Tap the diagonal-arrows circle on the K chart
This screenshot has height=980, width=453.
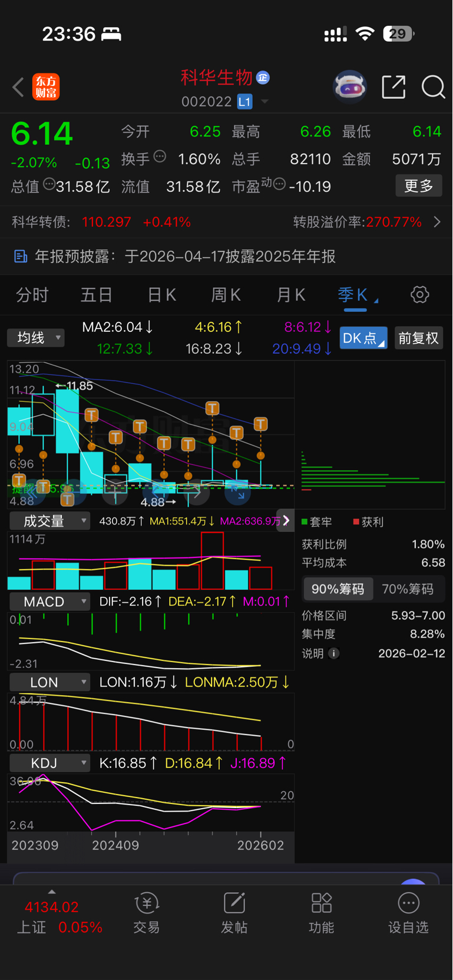[x=238, y=492]
